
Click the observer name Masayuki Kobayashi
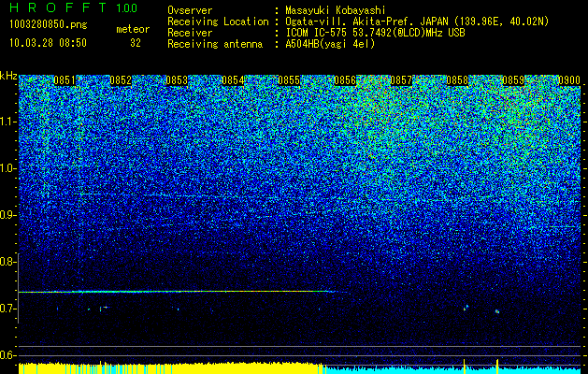[x=336, y=10]
